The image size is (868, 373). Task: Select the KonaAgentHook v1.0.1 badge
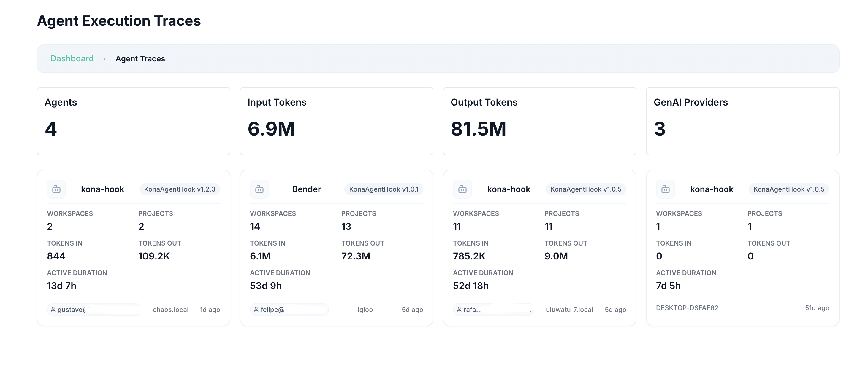(384, 189)
